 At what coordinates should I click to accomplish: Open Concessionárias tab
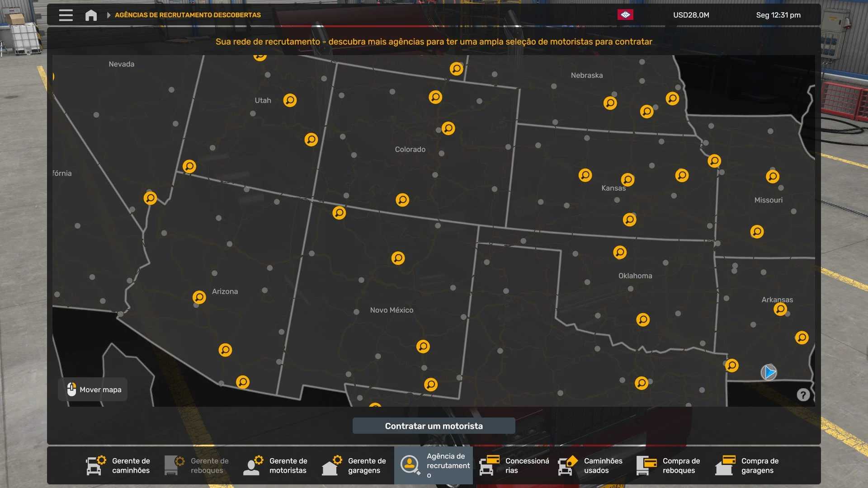point(512,465)
